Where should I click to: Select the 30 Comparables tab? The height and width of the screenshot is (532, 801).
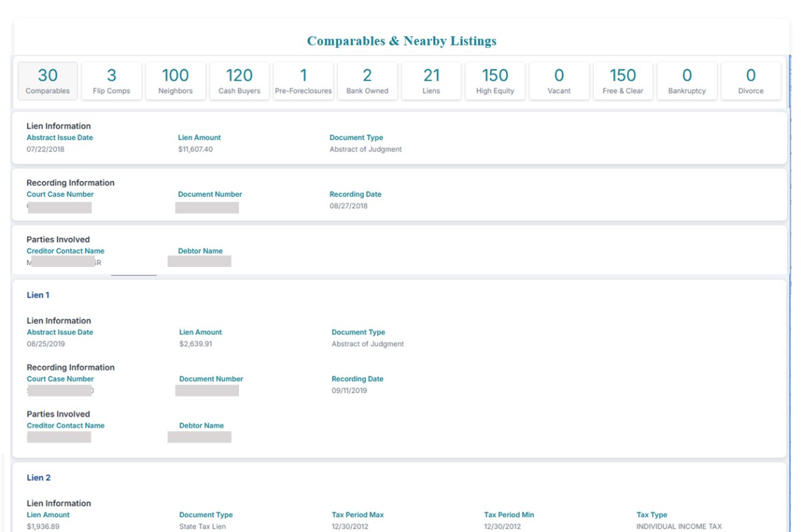point(47,81)
